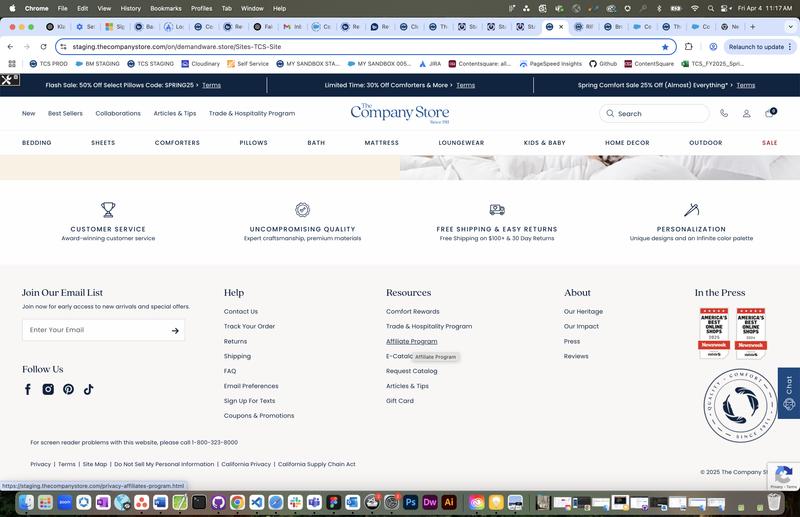Click Best Sellers in top navigation
This screenshot has width=800, height=517.
pos(65,113)
